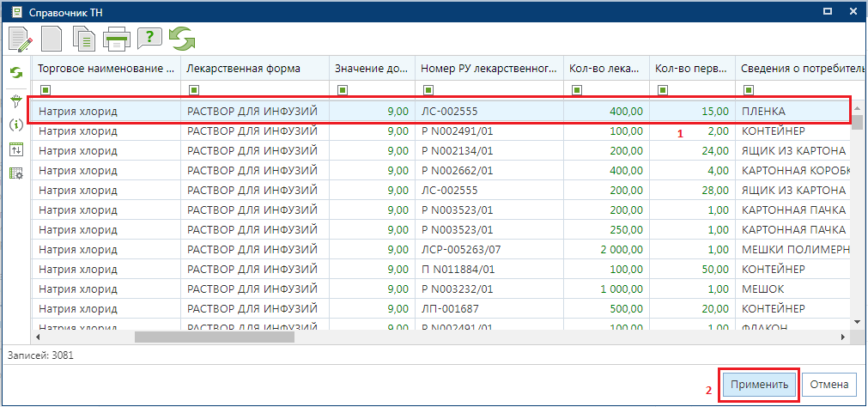Sort by Кол-во лека... column header
The width and height of the screenshot is (868, 407).
pyautogui.click(x=606, y=69)
